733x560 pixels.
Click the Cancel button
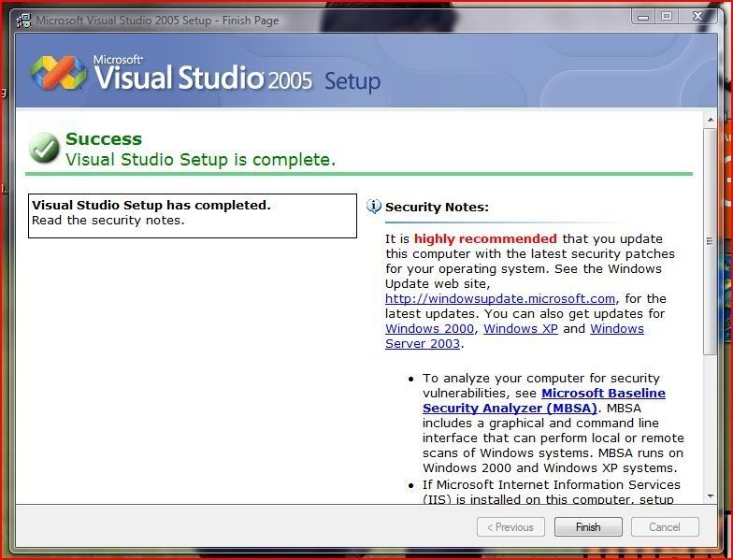click(664, 527)
